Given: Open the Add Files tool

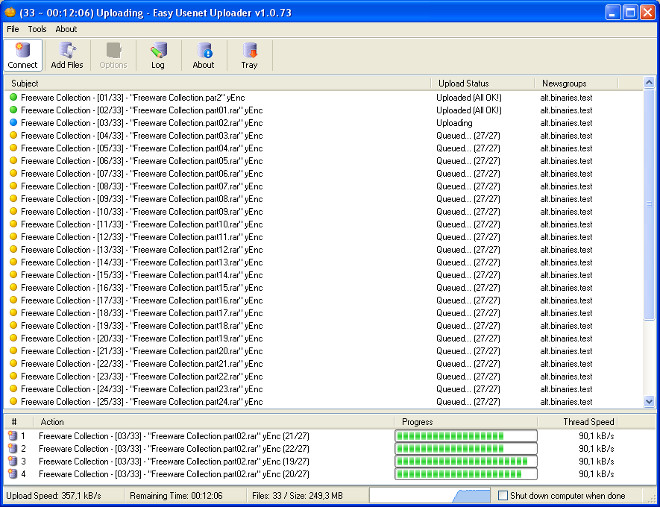Looking at the screenshot, I should click(x=67, y=55).
